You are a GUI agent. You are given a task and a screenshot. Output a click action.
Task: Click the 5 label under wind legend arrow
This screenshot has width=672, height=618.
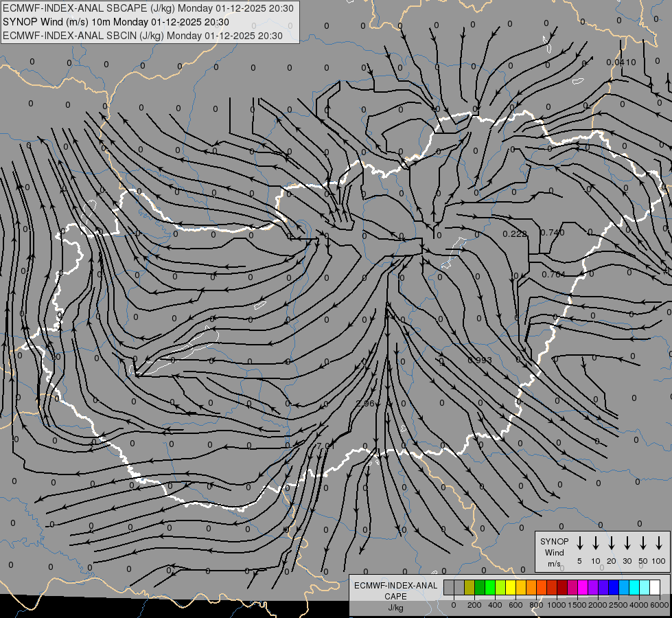(579, 561)
